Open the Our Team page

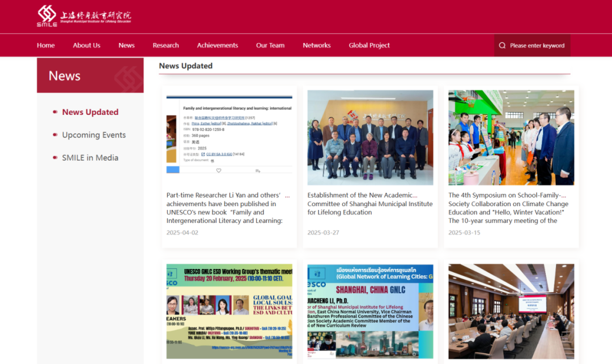[270, 45]
